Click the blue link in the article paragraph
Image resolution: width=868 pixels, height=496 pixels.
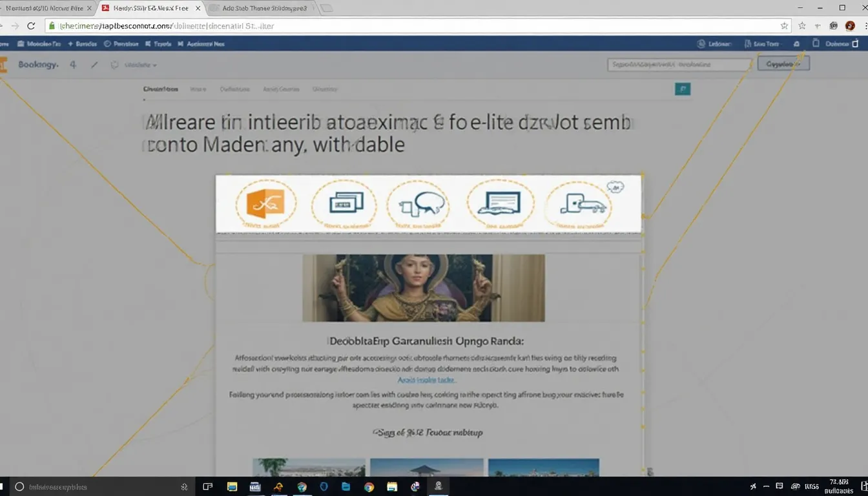(x=426, y=380)
